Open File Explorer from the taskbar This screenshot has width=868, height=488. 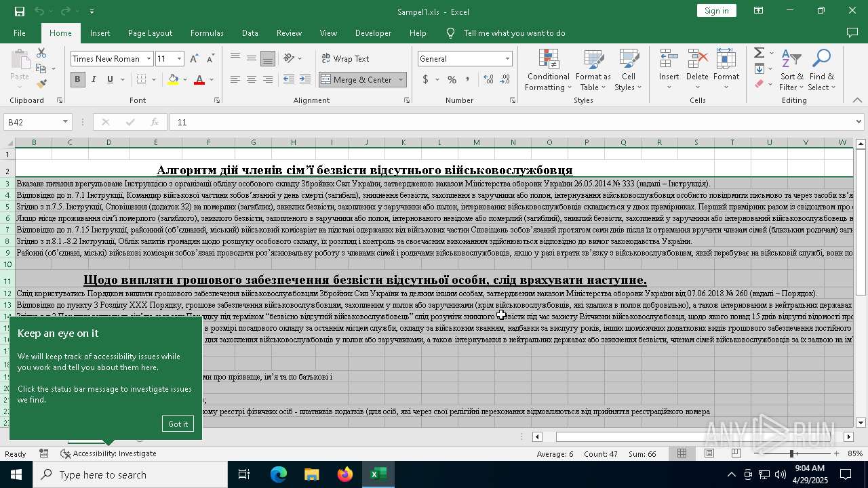click(312, 474)
